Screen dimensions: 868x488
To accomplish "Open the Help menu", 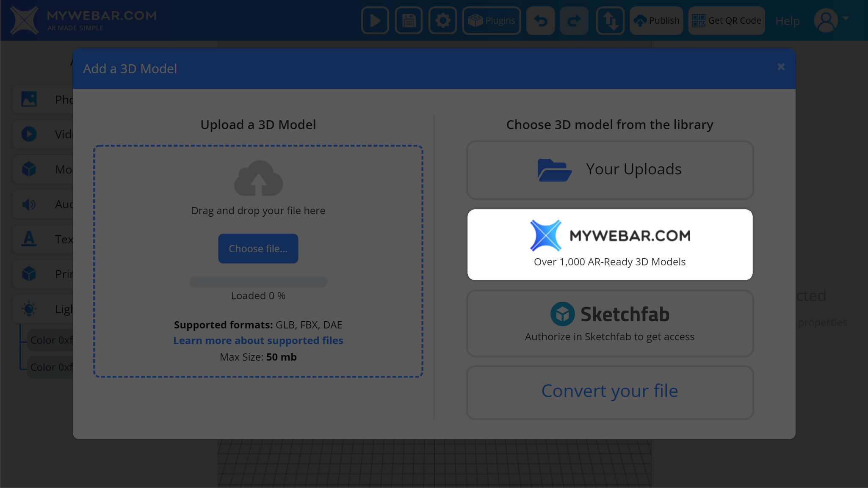I will click(788, 21).
